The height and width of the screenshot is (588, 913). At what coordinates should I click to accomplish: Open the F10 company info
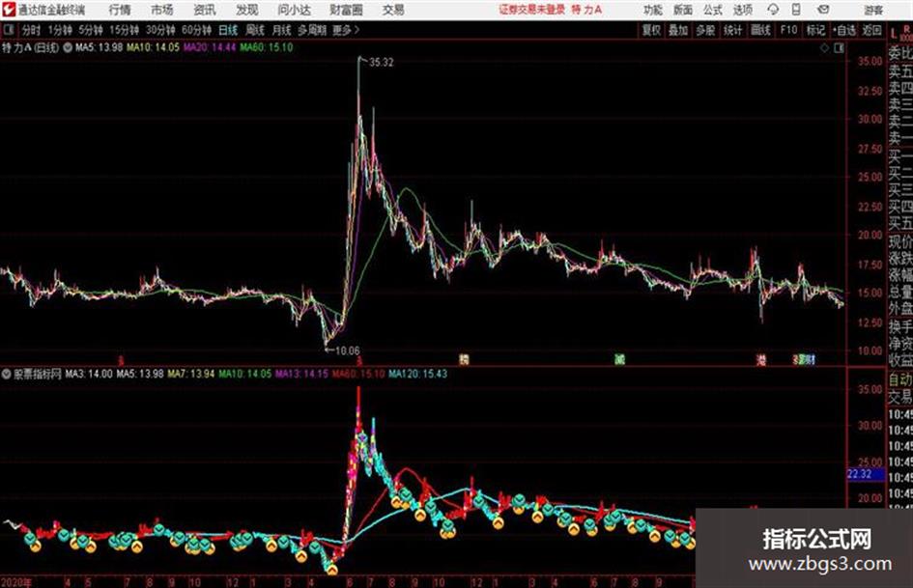click(789, 30)
